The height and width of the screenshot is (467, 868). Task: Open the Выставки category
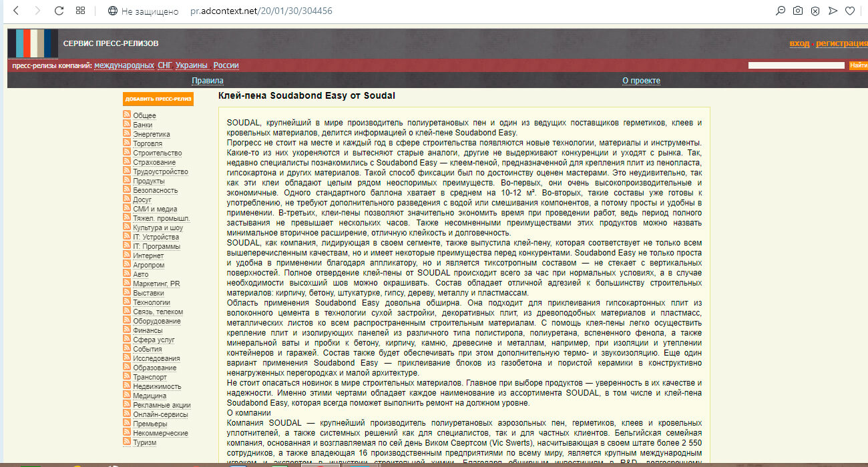click(148, 293)
